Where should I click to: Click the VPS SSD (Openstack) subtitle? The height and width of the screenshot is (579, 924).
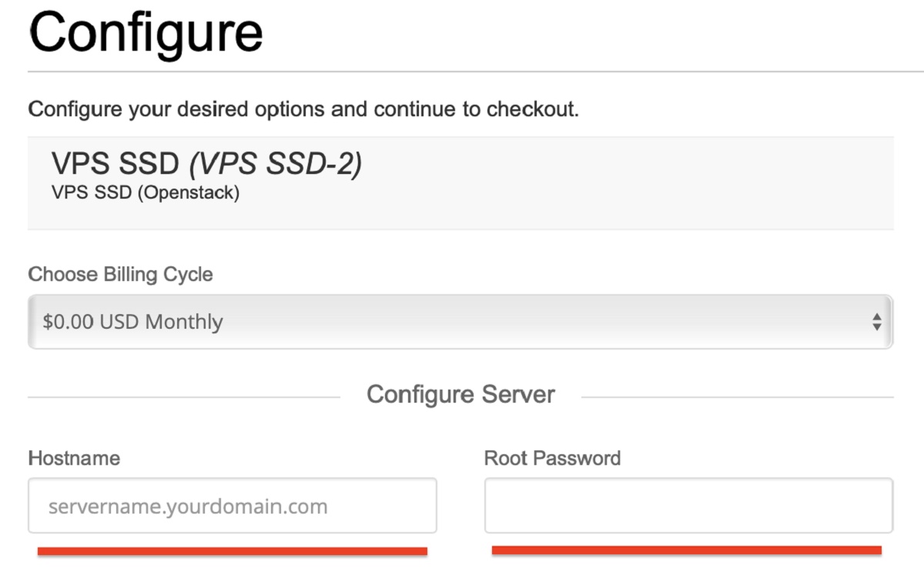coord(145,192)
